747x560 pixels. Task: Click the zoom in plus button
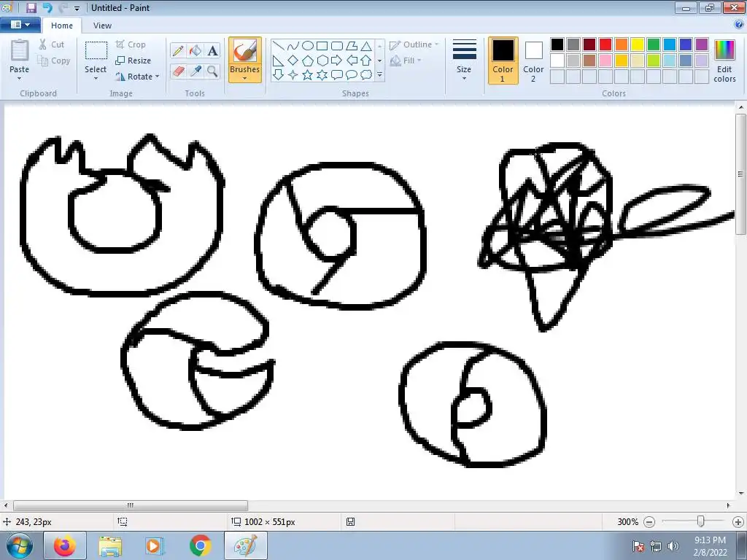pyautogui.click(x=738, y=522)
